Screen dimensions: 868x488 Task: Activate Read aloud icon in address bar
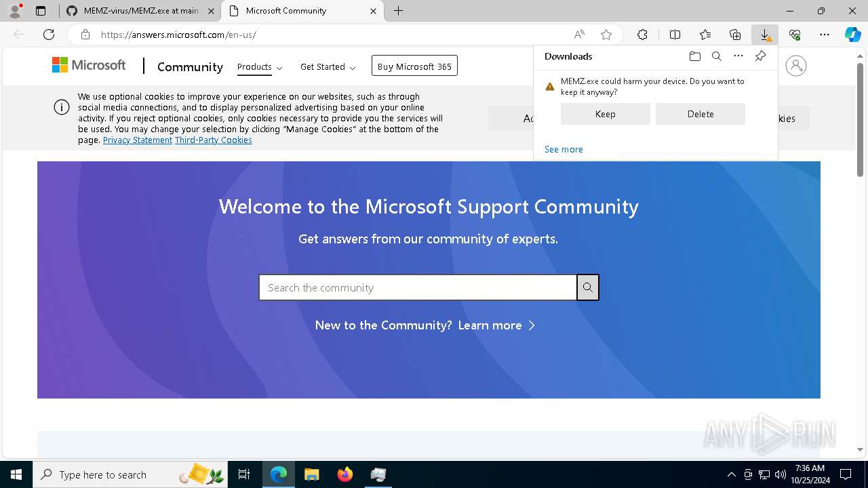pos(579,35)
